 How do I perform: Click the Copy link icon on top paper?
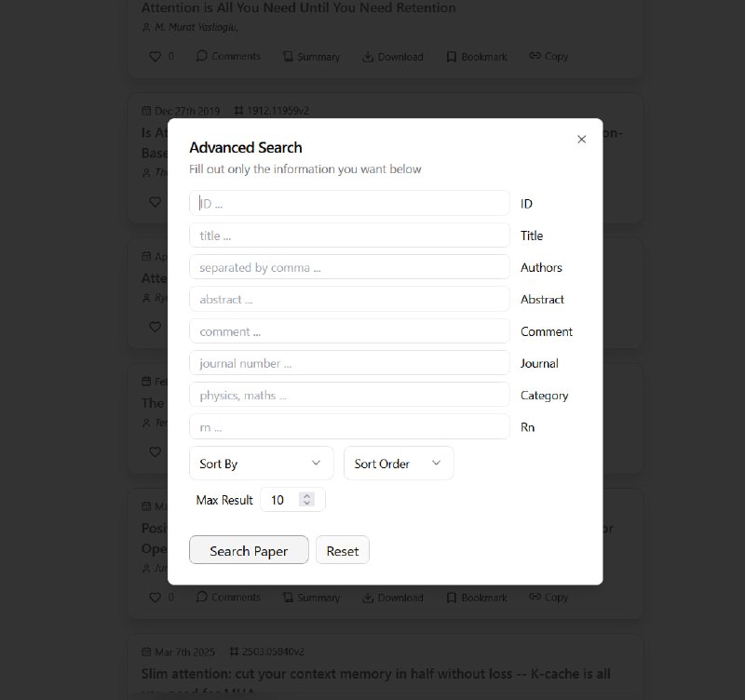pyautogui.click(x=549, y=56)
